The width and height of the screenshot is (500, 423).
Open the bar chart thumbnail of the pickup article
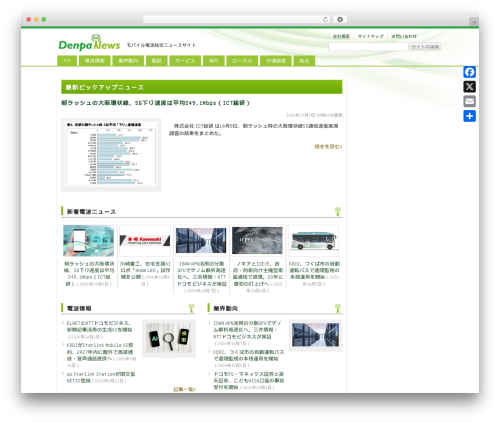point(111,155)
